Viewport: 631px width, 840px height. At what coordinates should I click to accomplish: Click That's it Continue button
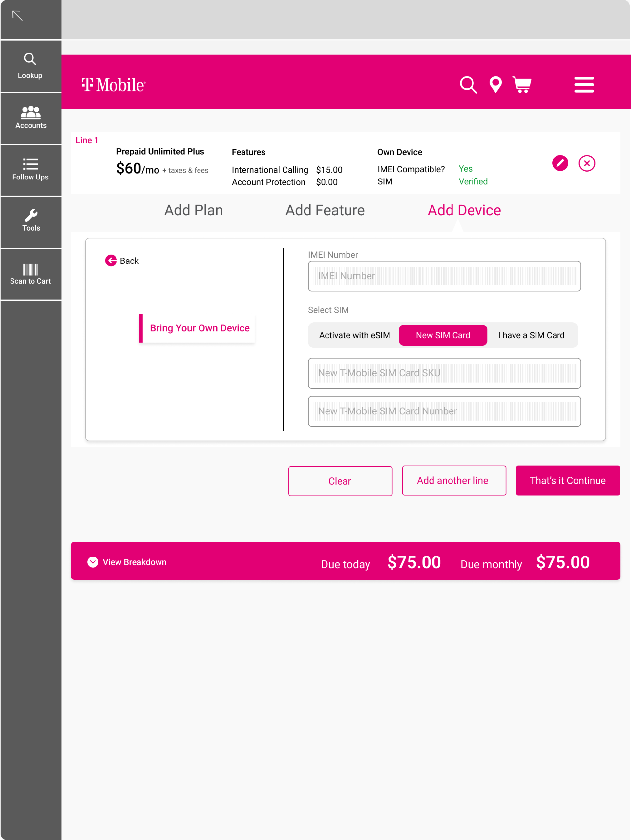point(568,480)
